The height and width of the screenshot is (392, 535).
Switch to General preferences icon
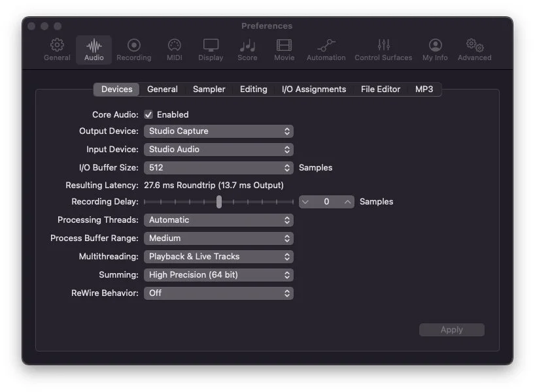[x=56, y=49]
